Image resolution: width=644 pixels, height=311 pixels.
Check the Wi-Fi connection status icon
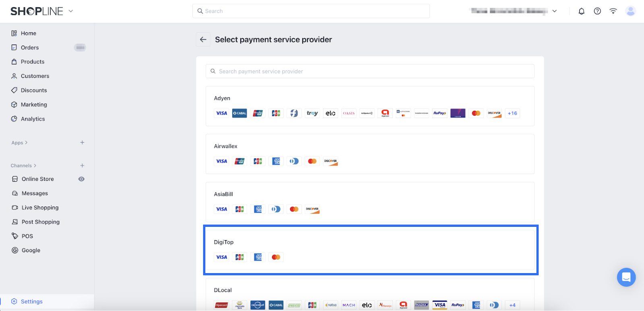pos(613,11)
